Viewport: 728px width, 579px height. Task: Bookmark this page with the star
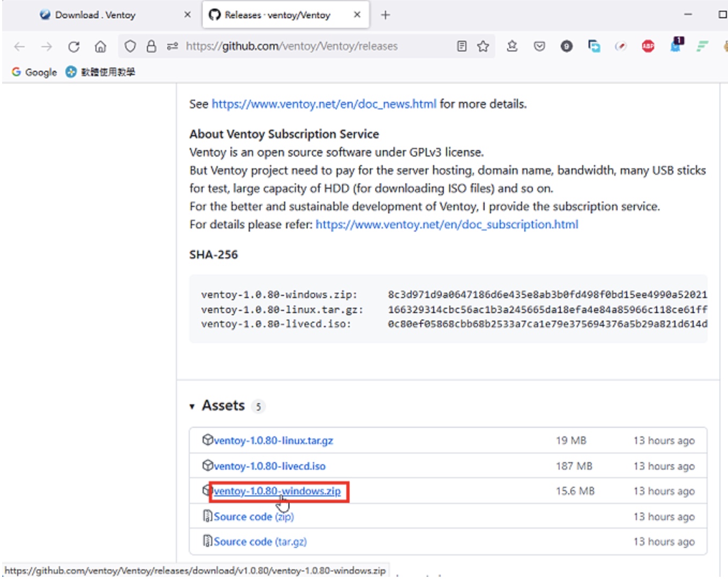(483, 47)
